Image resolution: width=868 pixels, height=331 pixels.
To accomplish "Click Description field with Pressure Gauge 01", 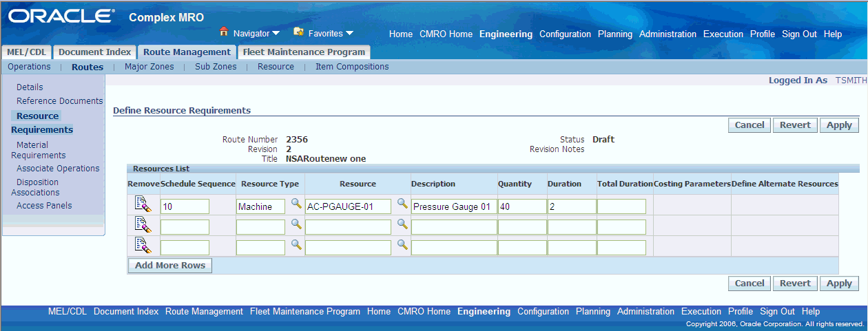I will 453,206.
